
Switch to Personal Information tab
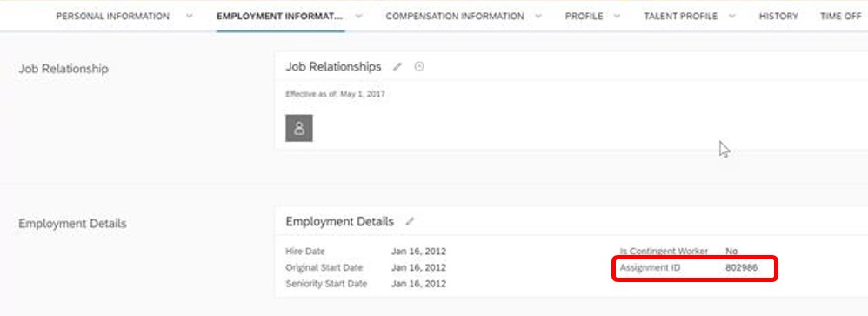tap(113, 16)
